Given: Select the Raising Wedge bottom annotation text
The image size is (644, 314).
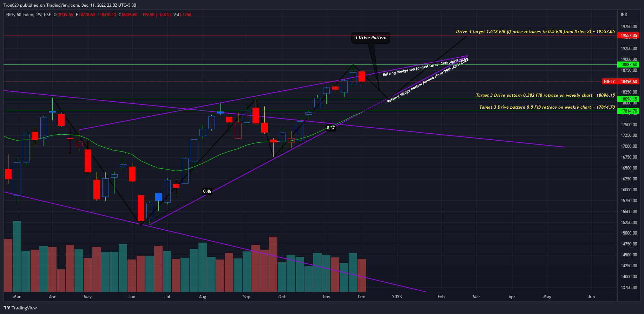Looking at the screenshot, I should pyautogui.click(x=428, y=81).
